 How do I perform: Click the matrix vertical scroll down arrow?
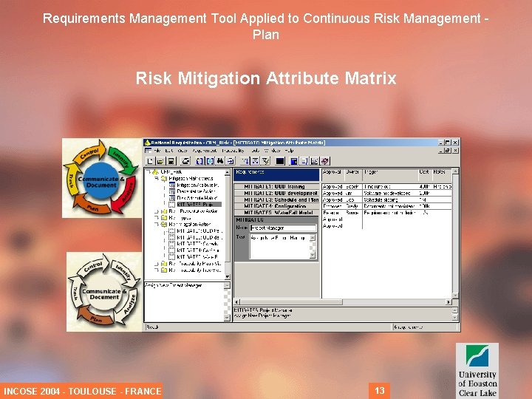[455, 296]
